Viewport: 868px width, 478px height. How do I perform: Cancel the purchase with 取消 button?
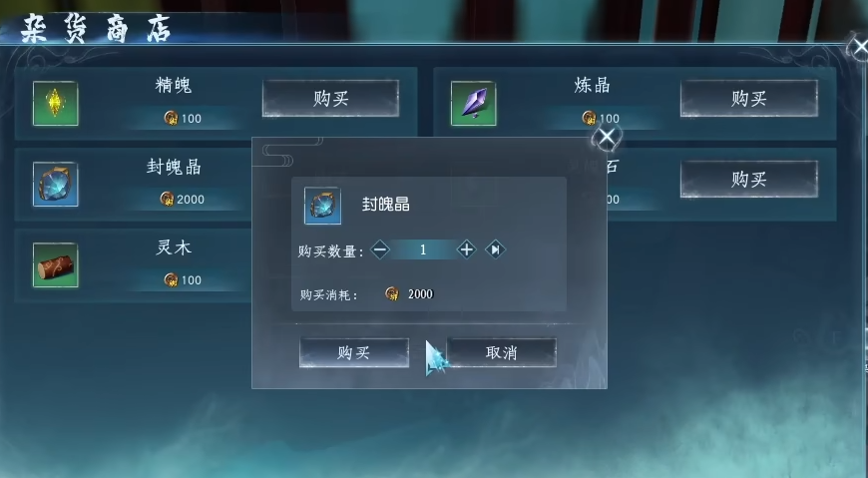(x=502, y=353)
